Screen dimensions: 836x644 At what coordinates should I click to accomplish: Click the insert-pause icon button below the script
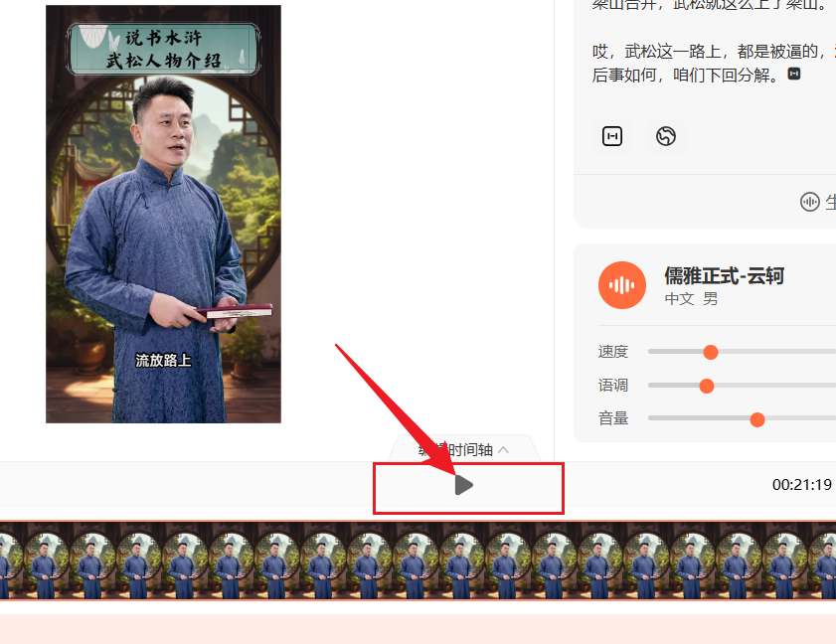coord(612,136)
